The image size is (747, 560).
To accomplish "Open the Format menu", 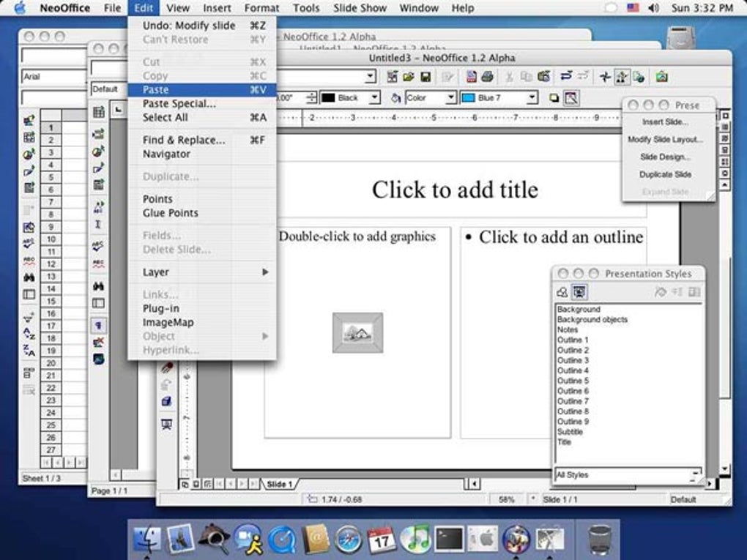I will click(x=261, y=8).
